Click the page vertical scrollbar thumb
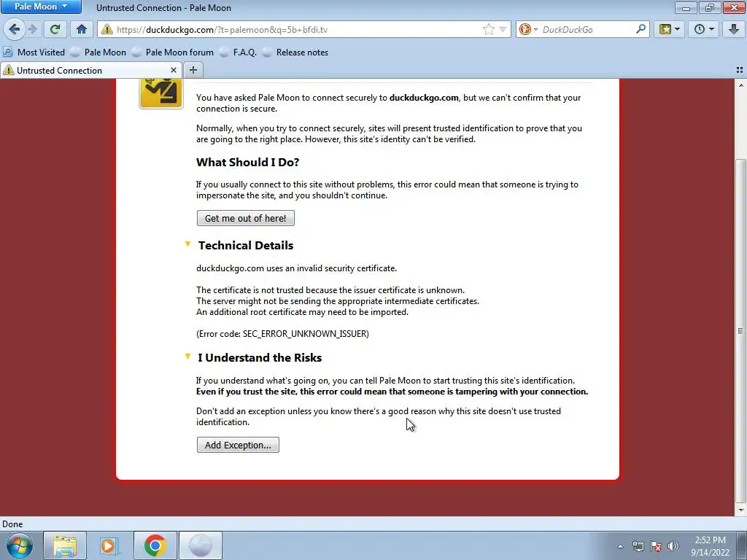Image resolution: width=747 pixels, height=560 pixels. (x=740, y=331)
